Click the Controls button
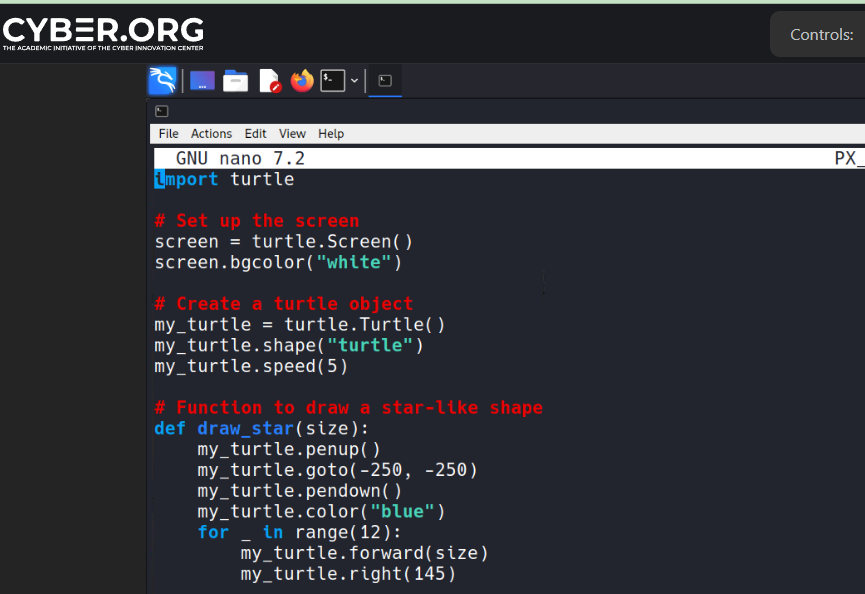This screenshot has height=594, width=865. tap(820, 35)
